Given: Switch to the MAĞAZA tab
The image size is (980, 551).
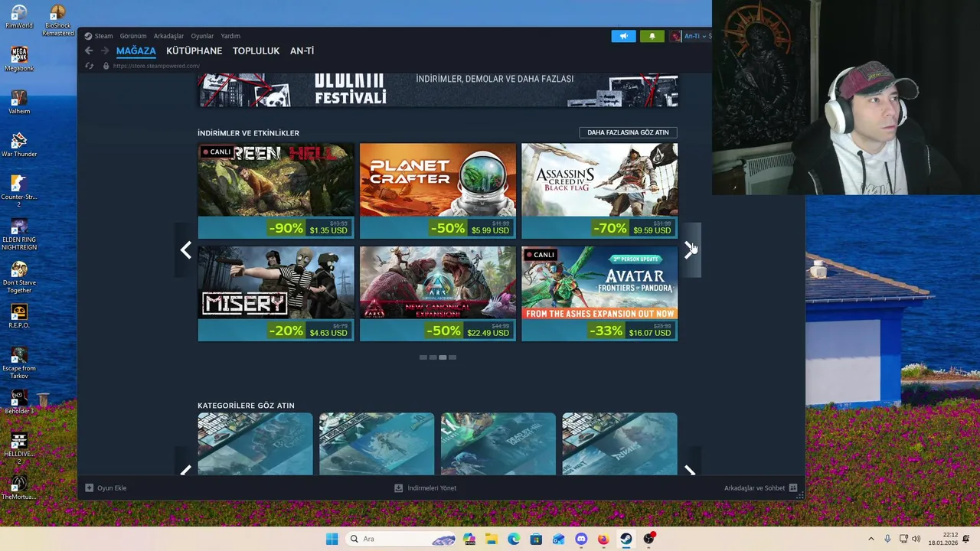Looking at the screenshot, I should pos(136,51).
